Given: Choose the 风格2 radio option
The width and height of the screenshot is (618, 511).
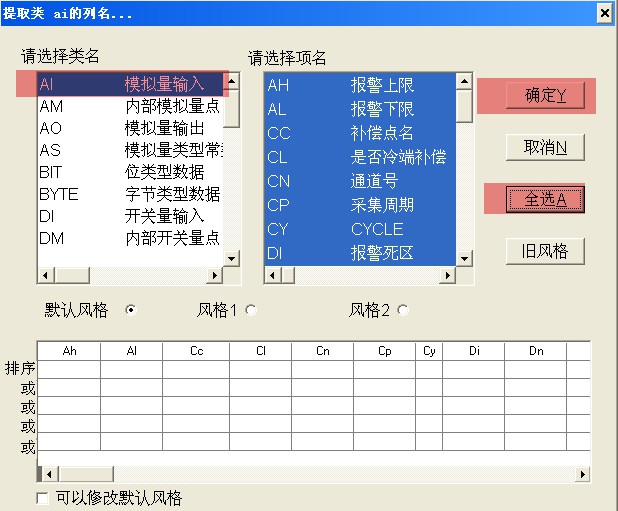Looking at the screenshot, I should coord(403,310).
